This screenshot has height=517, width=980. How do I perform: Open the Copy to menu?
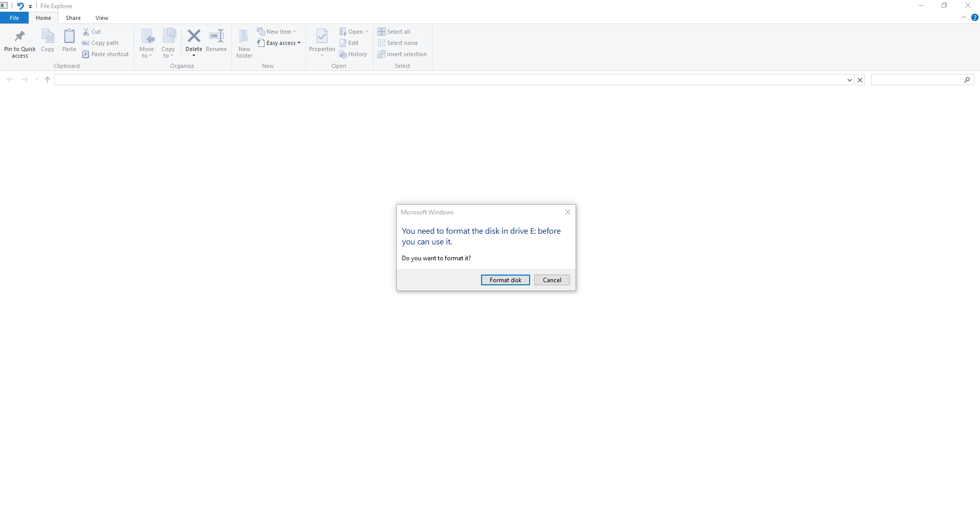coord(168,43)
